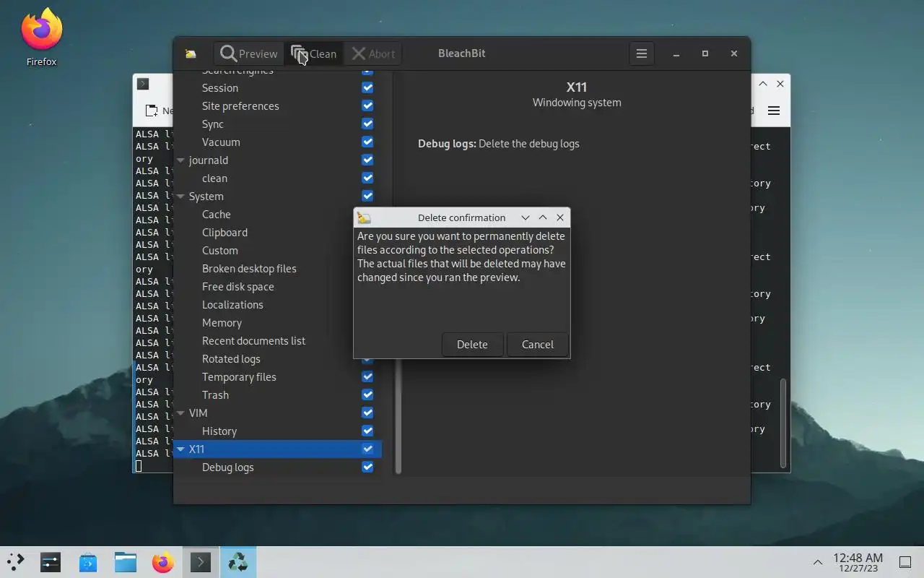
Task: Cancel the delete confirmation
Action: [x=538, y=345]
